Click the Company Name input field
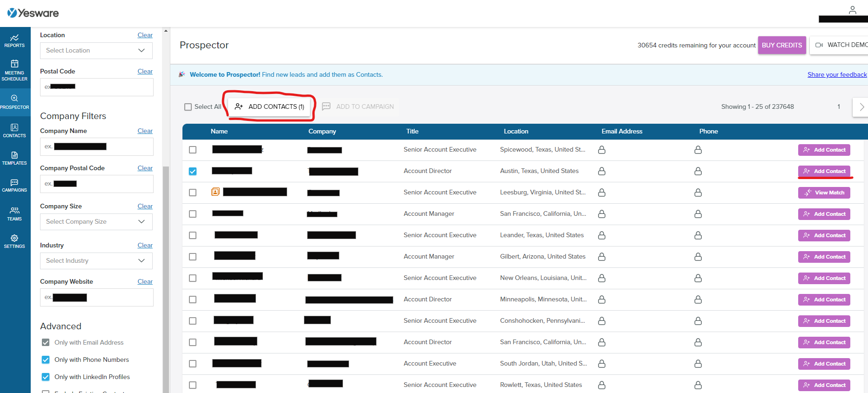Viewport: 868px width, 393px height. point(97,147)
